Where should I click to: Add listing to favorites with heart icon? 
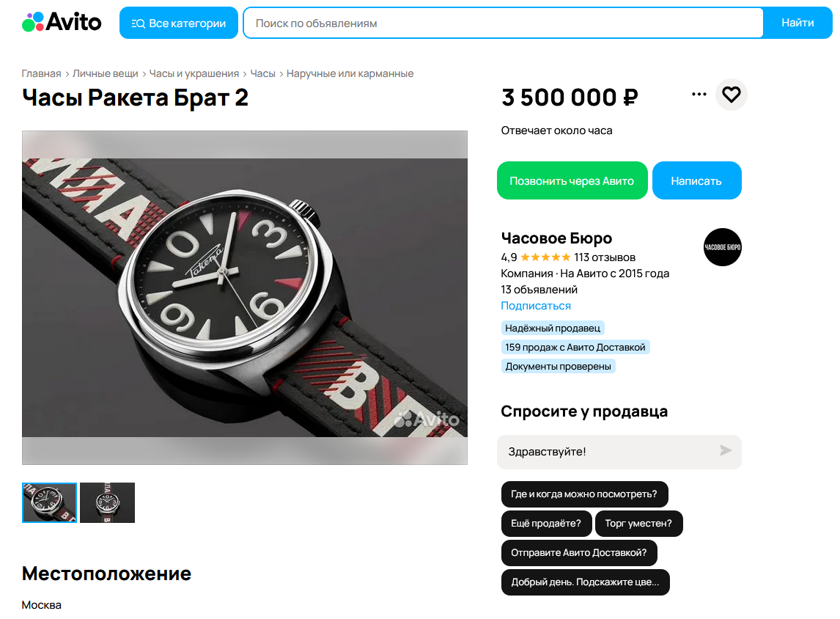[x=732, y=95]
